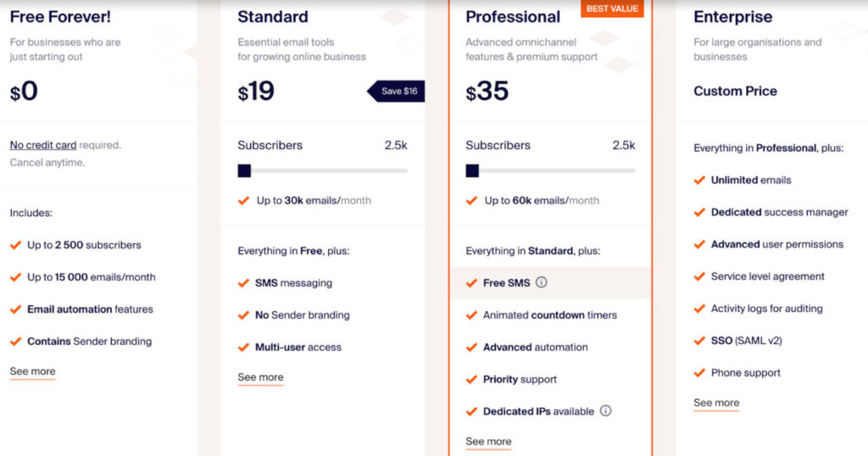The height and width of the screenshot is (456, 868).
Task: Click the Enterprise Custom Price text
Action: (x=735, y=92)
